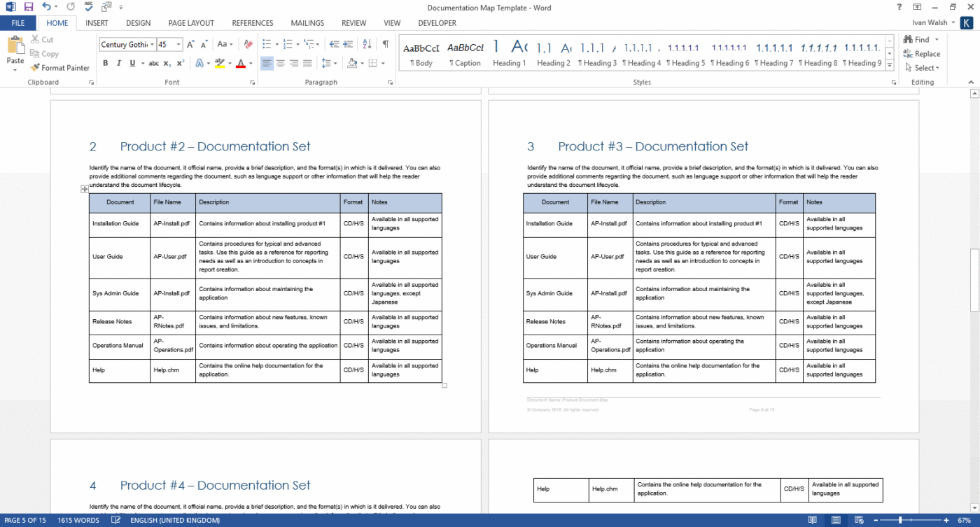980x527 pixels.
Task: Open Find in the Editing group
Action: (x=920, y=38)
